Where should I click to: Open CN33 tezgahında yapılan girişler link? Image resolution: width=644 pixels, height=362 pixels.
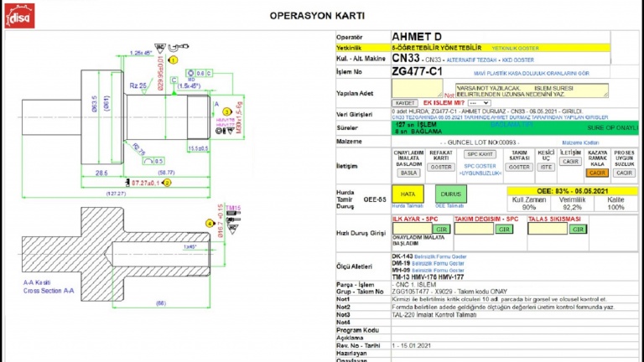[x=500, y=117]
